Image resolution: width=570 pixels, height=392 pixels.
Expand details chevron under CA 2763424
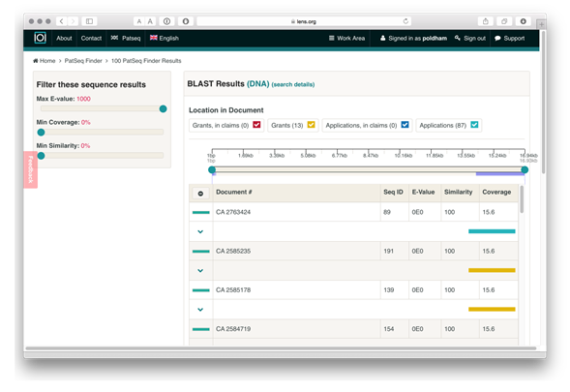[200, 231]
